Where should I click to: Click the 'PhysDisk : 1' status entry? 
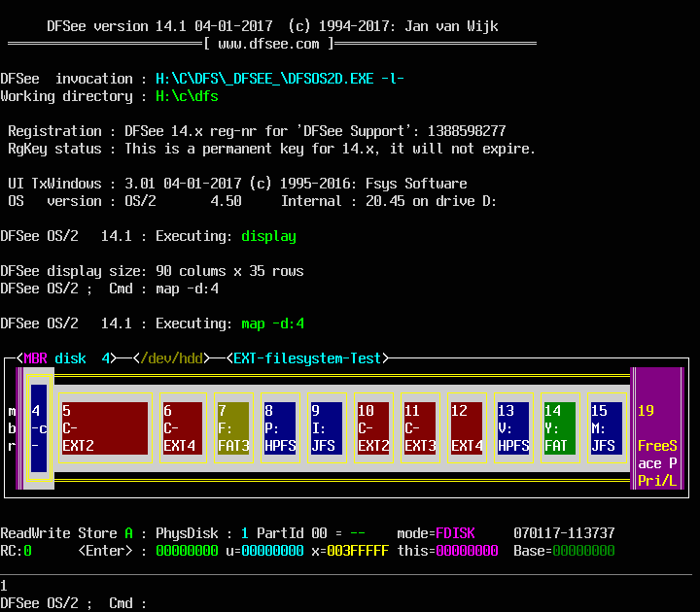click(x=202, y=533)
